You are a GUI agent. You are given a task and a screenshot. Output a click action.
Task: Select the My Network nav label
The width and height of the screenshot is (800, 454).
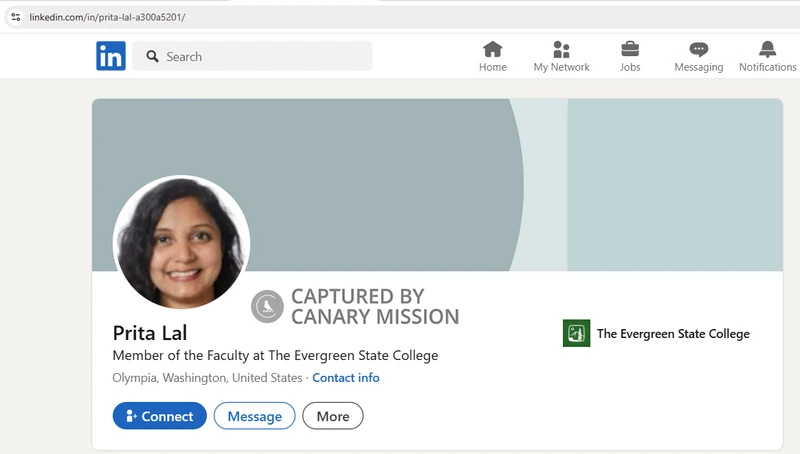561,67
